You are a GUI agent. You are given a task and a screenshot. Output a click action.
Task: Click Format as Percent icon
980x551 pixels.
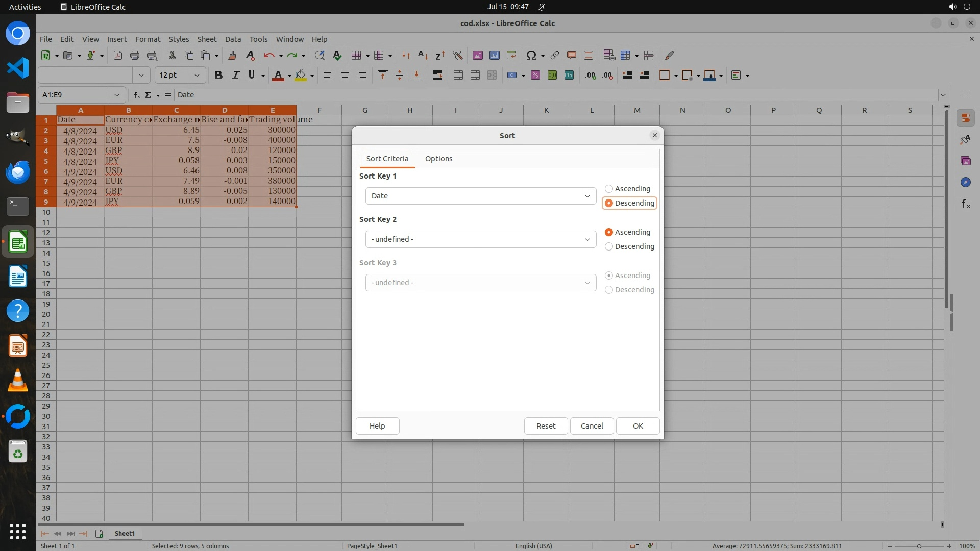pyautogui.click(x=535, y=76)
